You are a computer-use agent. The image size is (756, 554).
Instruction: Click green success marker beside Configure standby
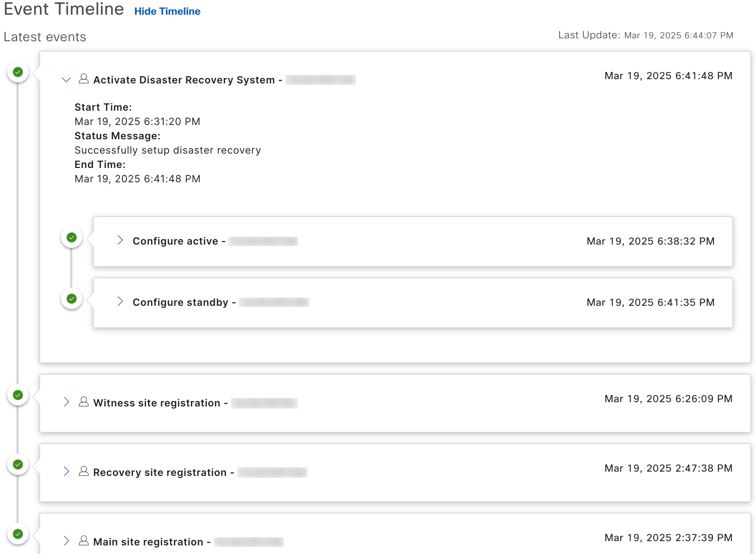(x=72, y=299)
